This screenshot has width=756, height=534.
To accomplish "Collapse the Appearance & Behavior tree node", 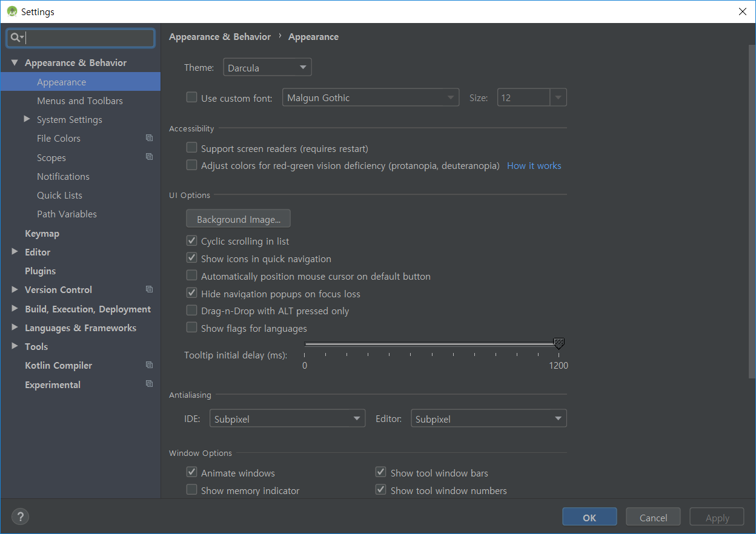I will click(x=15, y=62).
